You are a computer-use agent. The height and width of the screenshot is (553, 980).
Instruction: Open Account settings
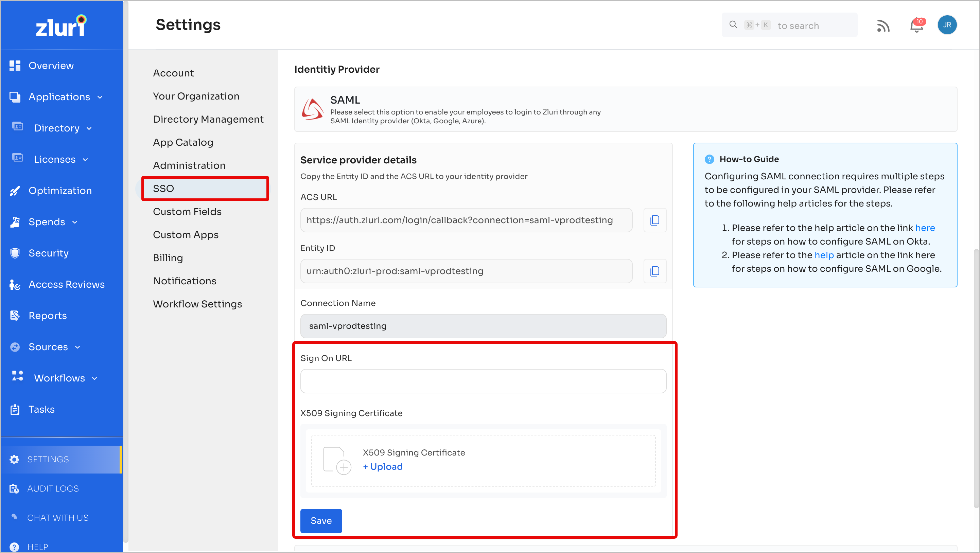173,73
